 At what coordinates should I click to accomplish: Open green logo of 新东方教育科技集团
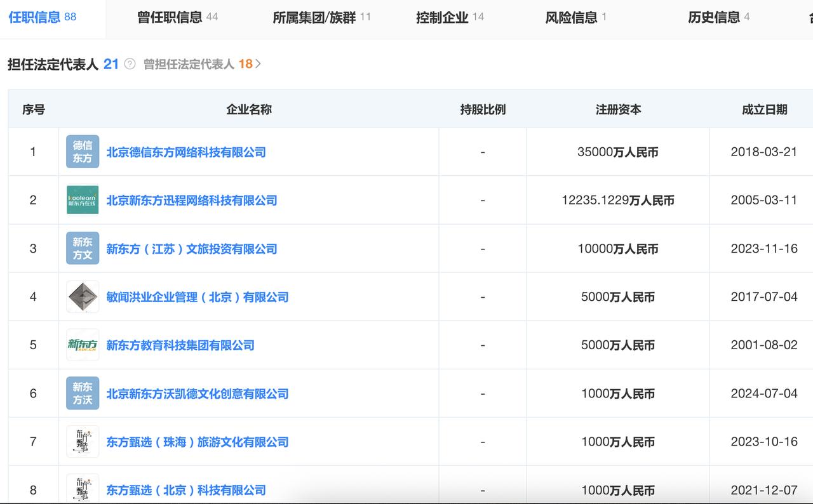83,345
